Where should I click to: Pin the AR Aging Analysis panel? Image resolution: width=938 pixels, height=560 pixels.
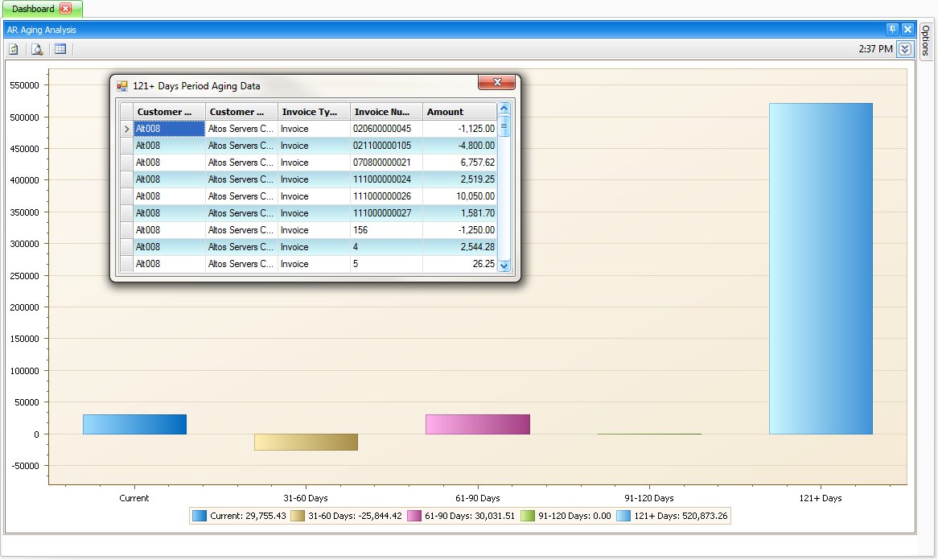click(892, 30)
